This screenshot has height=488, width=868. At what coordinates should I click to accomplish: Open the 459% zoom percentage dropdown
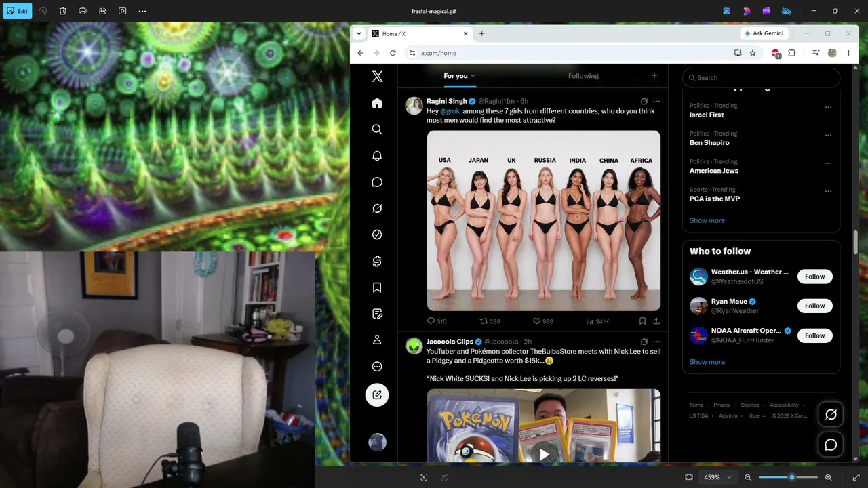pyautogui.click(x=719, y=477)
